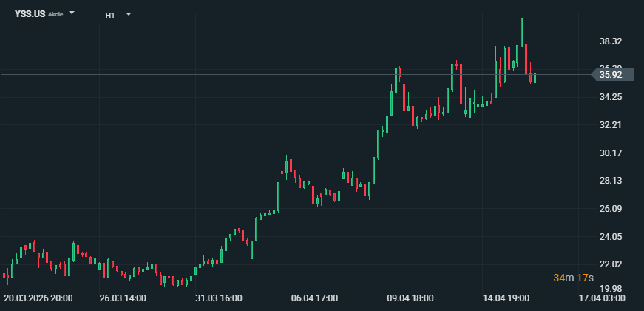
Task: Open the YSS.US symbol dropdown arrow
Action: pos(72,14)
